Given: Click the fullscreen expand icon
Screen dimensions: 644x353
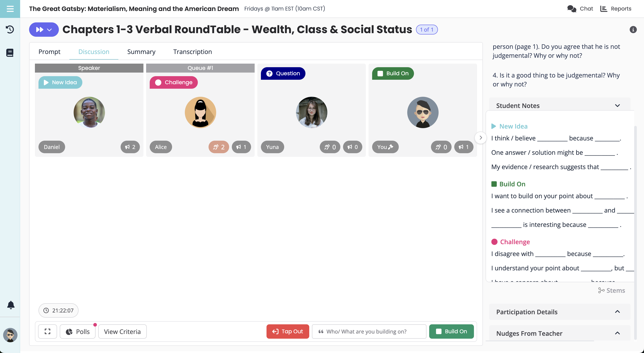Looking at the screenshot, I should click(47, 331).
